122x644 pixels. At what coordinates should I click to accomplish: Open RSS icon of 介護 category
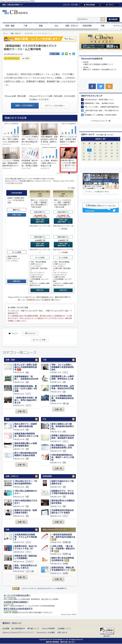pyautogui.click(x=73, y=360)
